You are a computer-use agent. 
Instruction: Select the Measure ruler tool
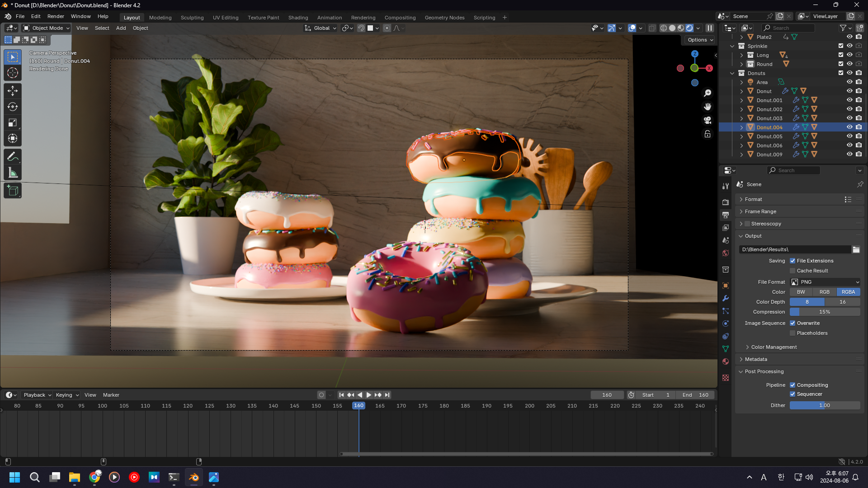pos(13,173)
